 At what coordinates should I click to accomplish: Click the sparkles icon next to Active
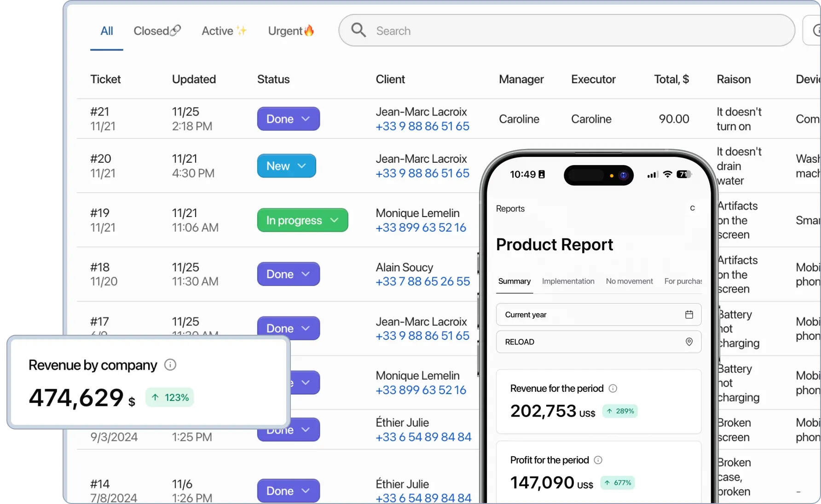(x=241, y=30)
